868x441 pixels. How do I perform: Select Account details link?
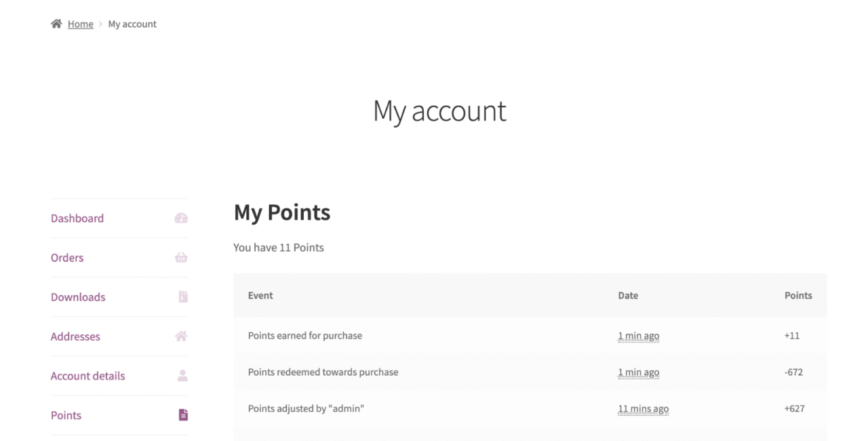coord(87,376)
